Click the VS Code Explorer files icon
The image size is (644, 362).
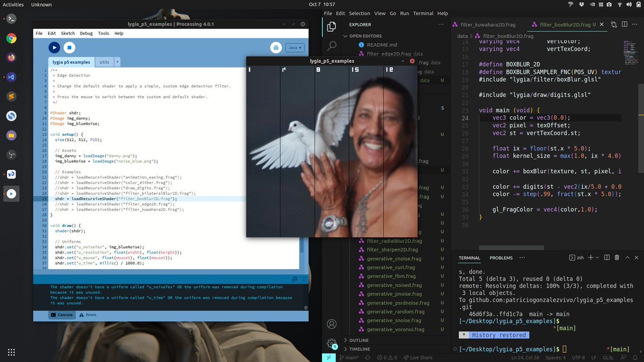tap(332, 26)
